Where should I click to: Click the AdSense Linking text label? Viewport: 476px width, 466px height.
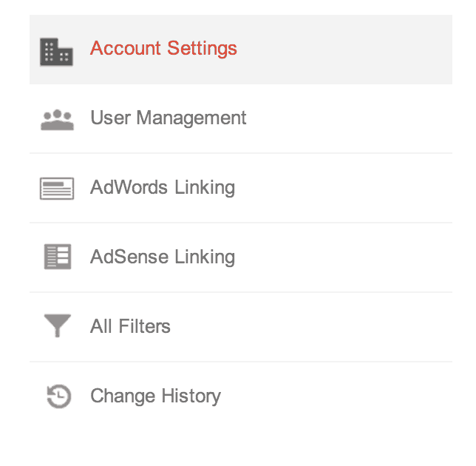[163, 257]
